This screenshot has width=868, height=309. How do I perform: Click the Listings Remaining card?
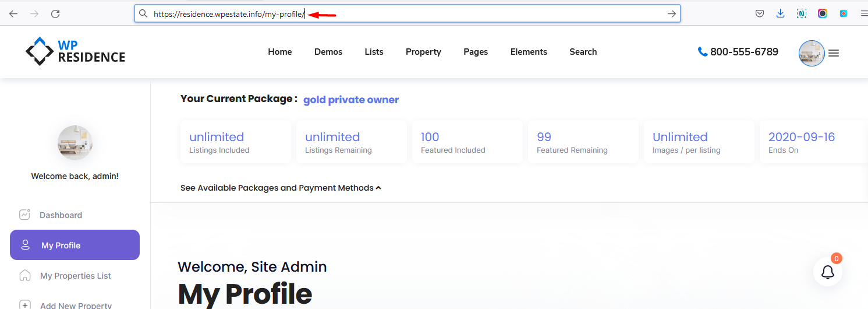click(351, 142)
